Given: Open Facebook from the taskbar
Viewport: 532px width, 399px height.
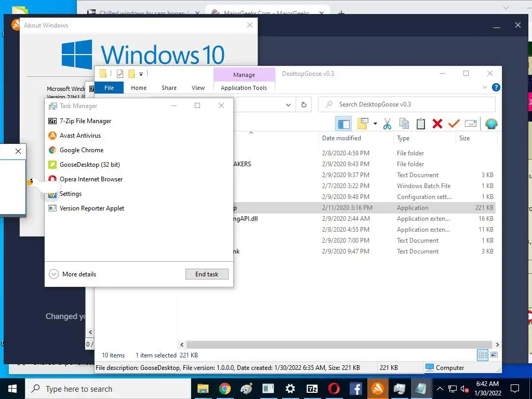Looking at the screenshot, I should pos(355,389).
